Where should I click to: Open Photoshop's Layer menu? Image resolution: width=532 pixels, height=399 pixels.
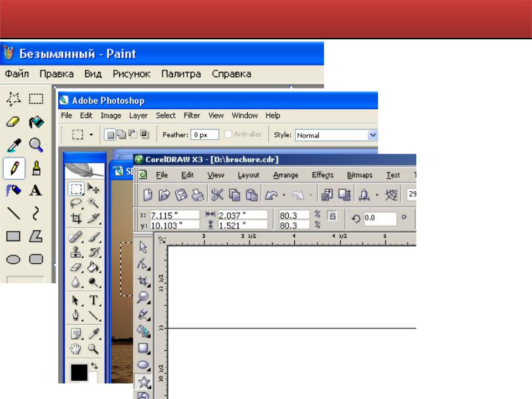pos(138,115)
